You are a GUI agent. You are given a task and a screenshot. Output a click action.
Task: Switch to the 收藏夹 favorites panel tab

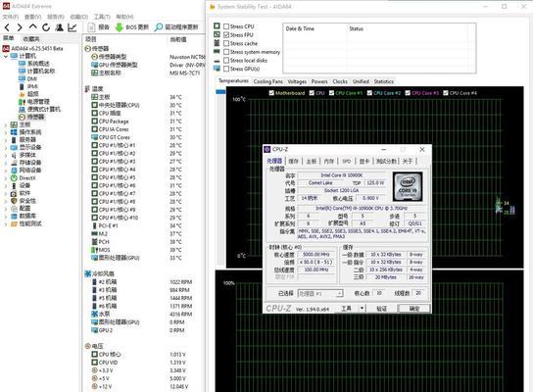(x=31, y=39)
